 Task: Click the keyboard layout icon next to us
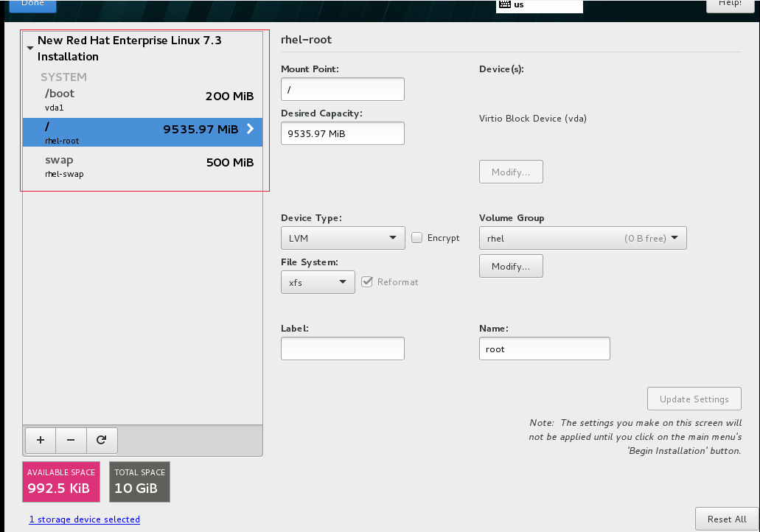[504, 4]
